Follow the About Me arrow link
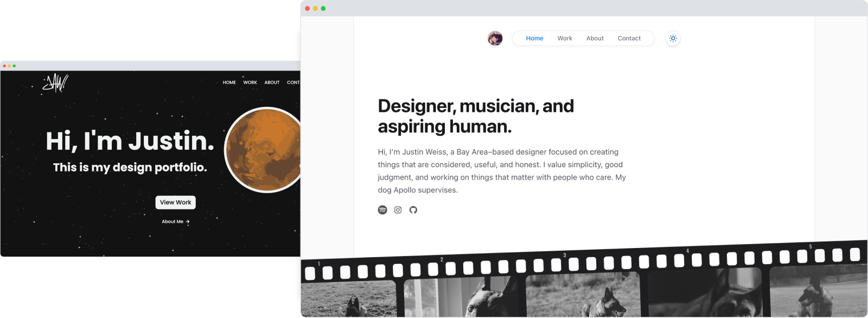This screenshot has height=318, width=868. [176, 221]
